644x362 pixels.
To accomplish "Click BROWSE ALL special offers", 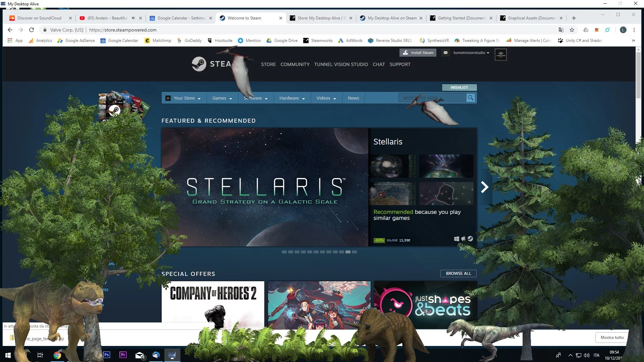I will (x=458, y=274).
